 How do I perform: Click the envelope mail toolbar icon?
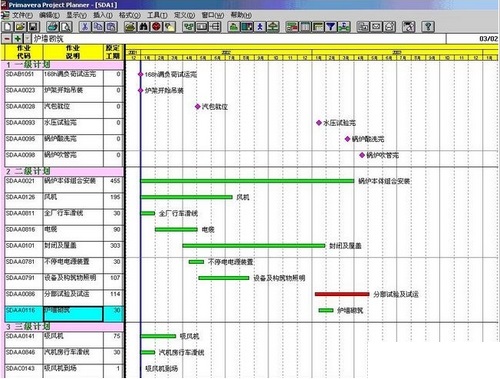click(x=376, y=27)
